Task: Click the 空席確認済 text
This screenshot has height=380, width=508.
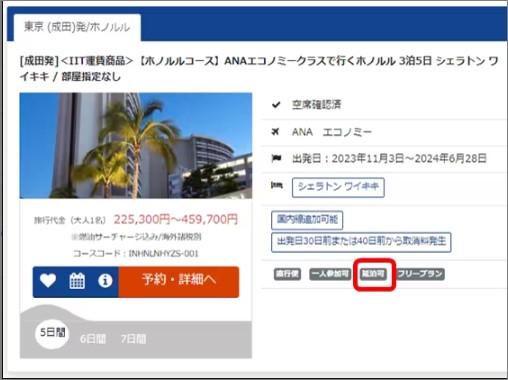Action: 317,105
